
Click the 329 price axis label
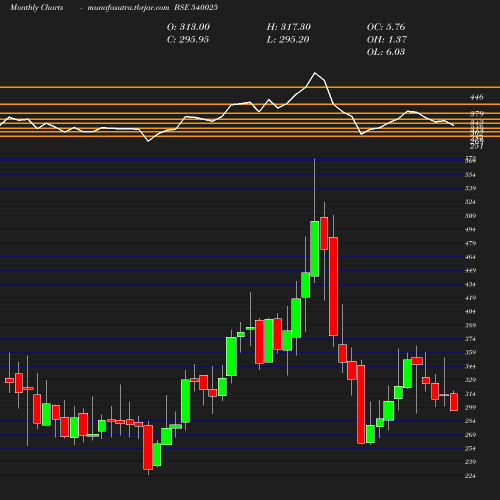click(470, 380)
